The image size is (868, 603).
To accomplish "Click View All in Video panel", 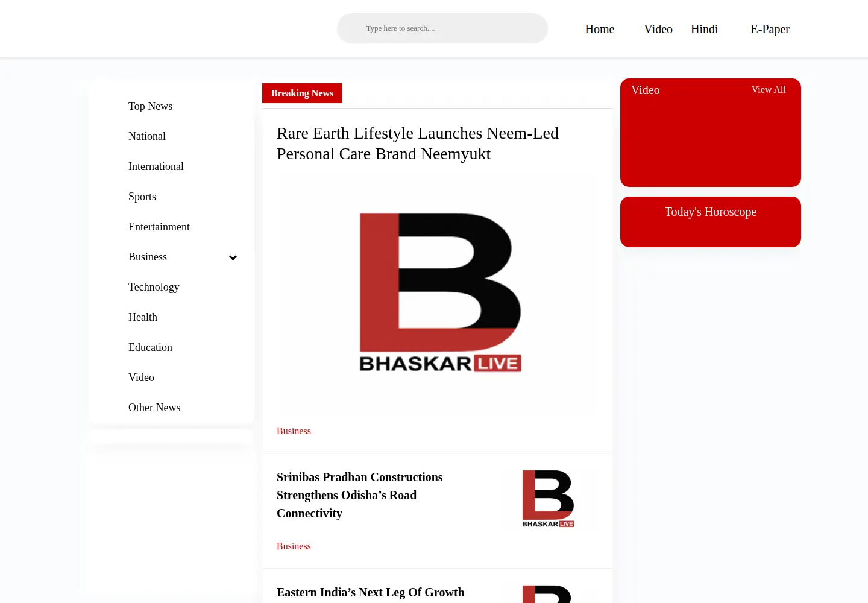I will [x=769, y=90].
